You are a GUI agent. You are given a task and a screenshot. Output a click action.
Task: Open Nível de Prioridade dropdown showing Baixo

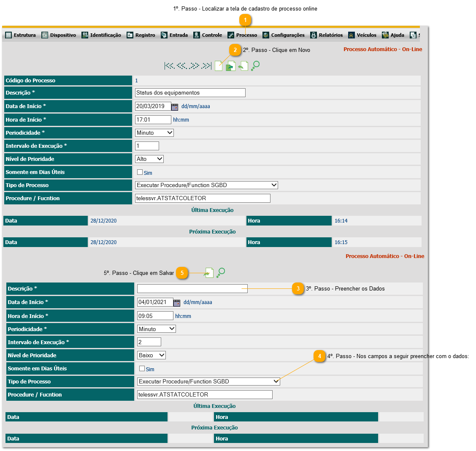(151, 355)
